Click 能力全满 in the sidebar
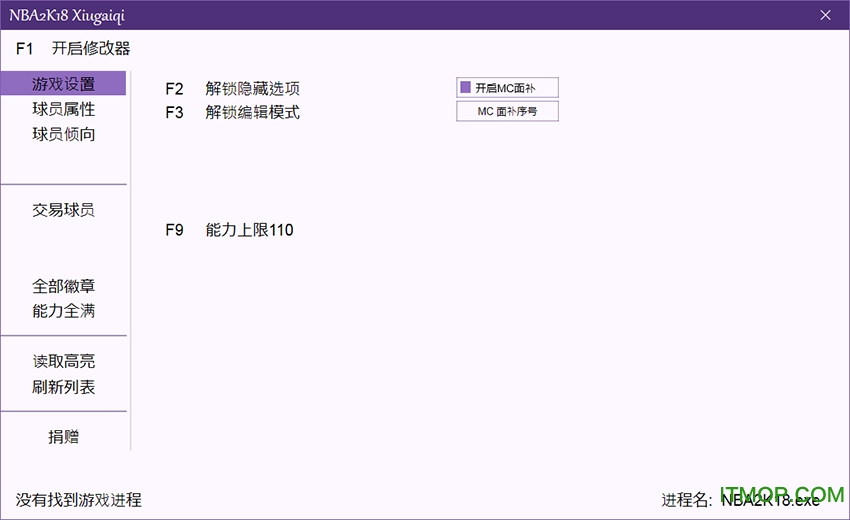This screenshot has height=520, width=850. tap(63, 311)
